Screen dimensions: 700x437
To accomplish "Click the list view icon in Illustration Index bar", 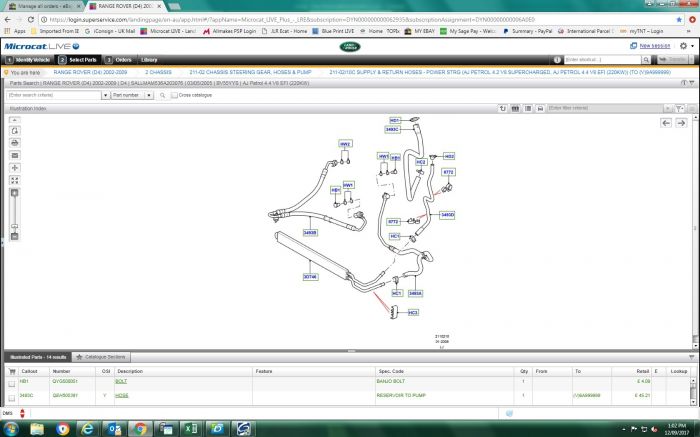I will point(528,108).
